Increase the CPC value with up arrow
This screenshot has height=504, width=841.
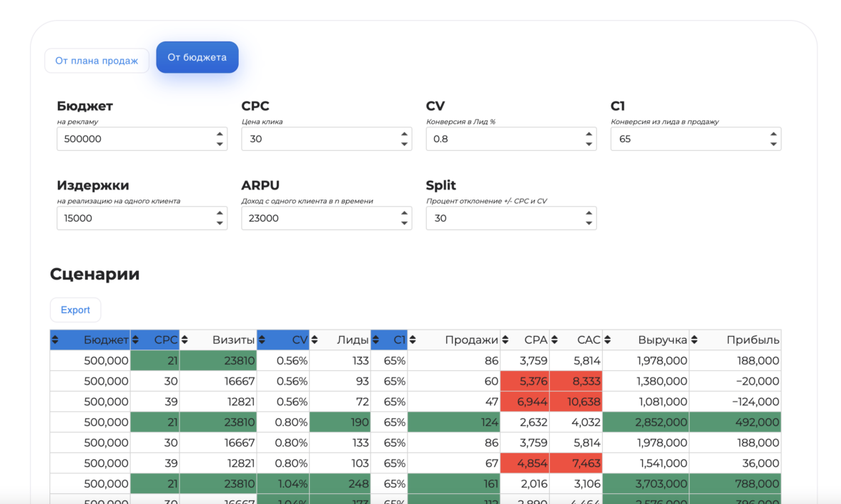[x=404, y=134]
